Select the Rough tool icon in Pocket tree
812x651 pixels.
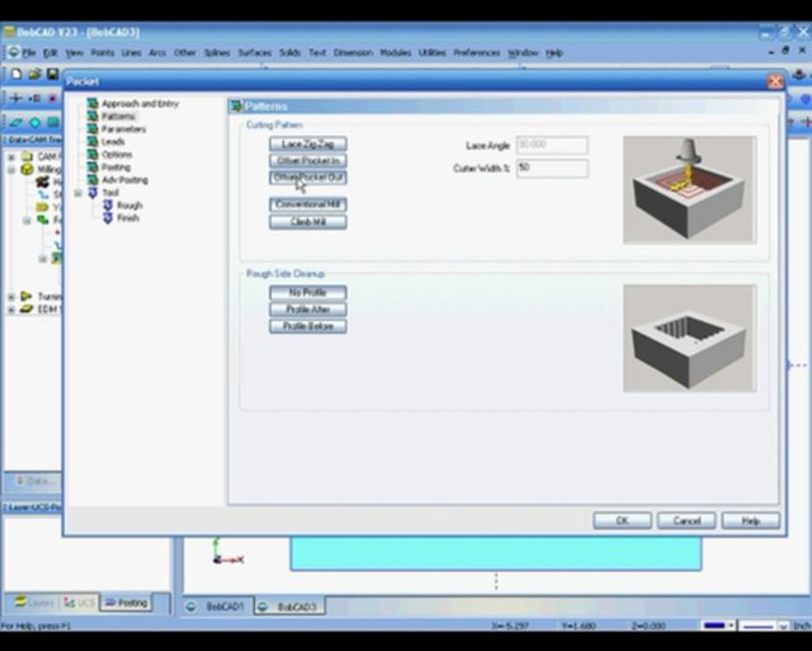pyautogui.click(x=108, y=205)
